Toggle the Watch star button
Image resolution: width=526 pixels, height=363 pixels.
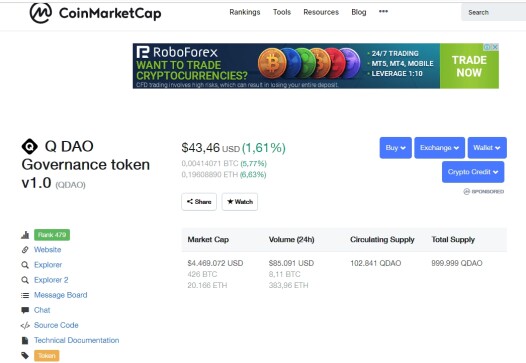point(240,202)
